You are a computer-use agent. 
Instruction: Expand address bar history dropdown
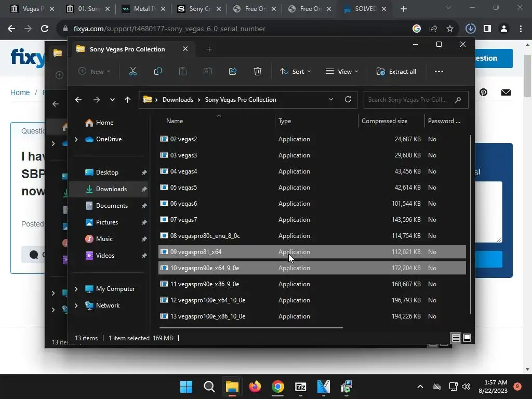click(x=331, y=99)
